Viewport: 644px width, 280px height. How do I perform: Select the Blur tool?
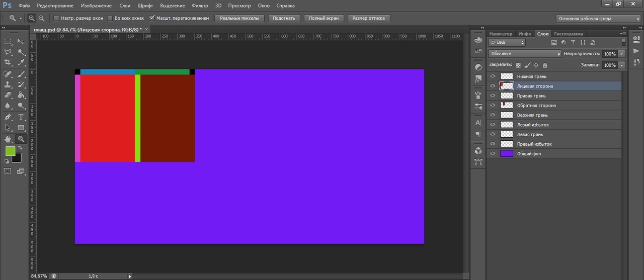coord(8,106)
